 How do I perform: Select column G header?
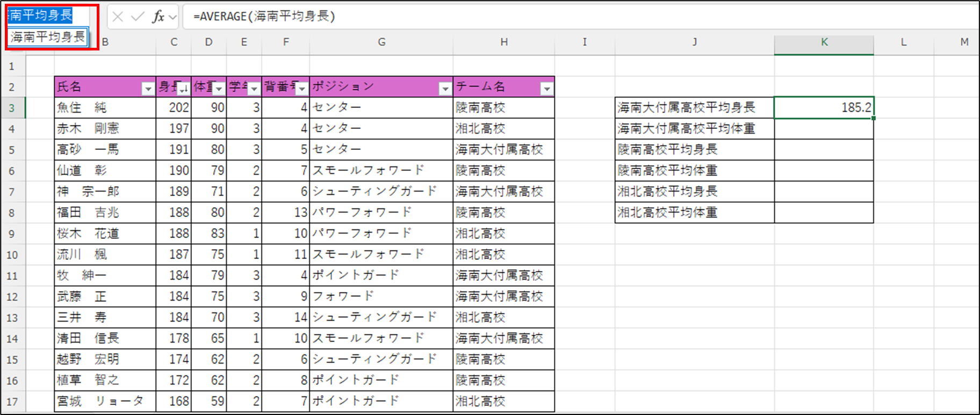point(381,42)
